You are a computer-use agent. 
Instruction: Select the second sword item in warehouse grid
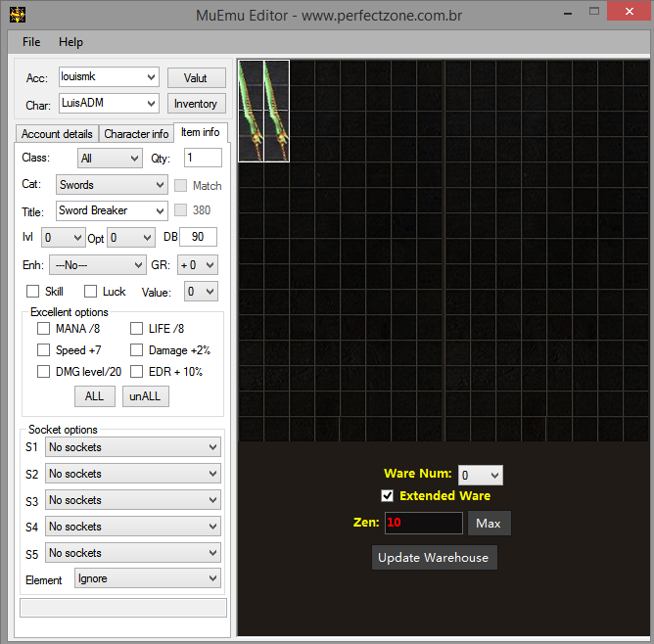coord(276,111)
